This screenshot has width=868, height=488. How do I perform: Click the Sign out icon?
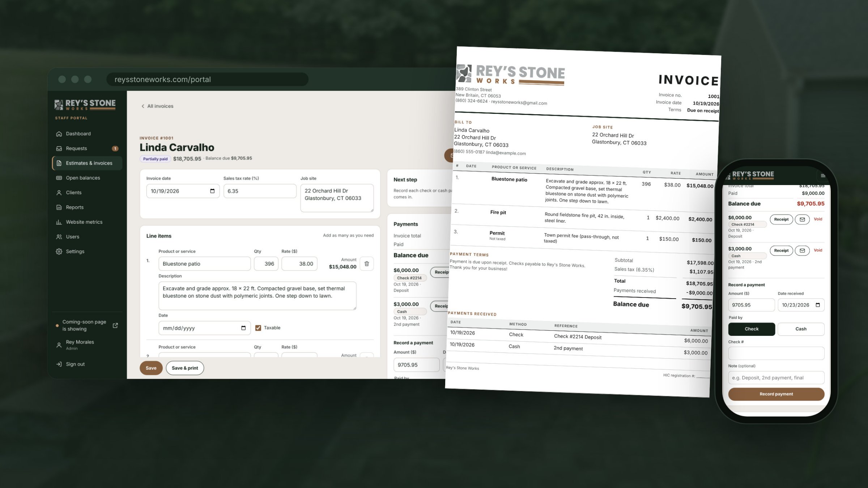click(59, 364)
